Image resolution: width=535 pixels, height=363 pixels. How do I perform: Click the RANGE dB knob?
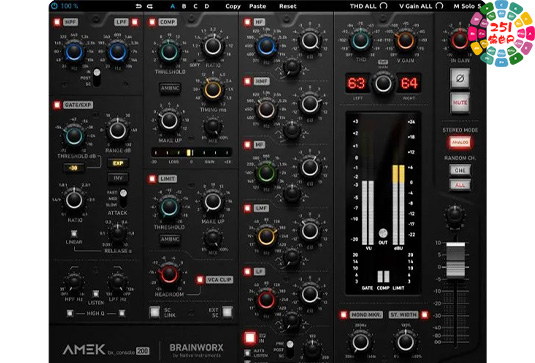point(118,130)
